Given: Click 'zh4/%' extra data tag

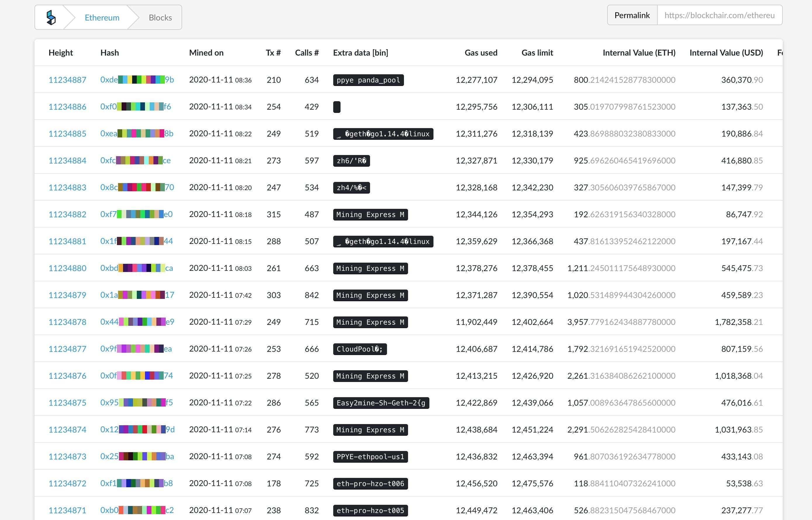Looking at the screenshot, I should click(x=351, y=188).
